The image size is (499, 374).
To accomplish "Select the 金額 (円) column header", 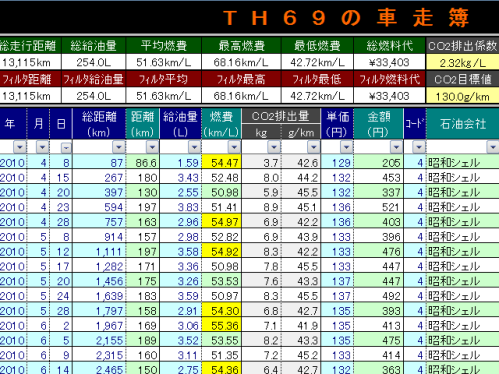I will [378, 124].
